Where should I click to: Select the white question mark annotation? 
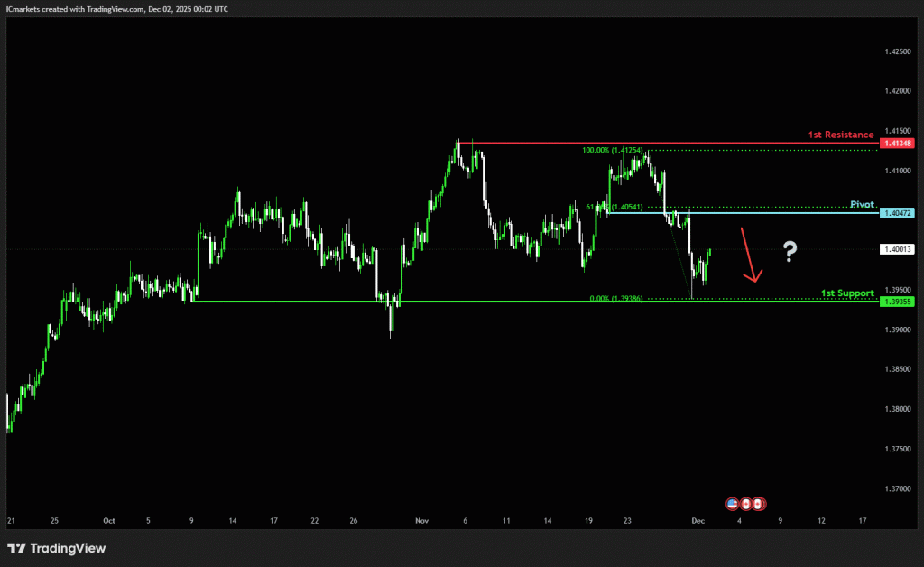(x=790, y=251)
